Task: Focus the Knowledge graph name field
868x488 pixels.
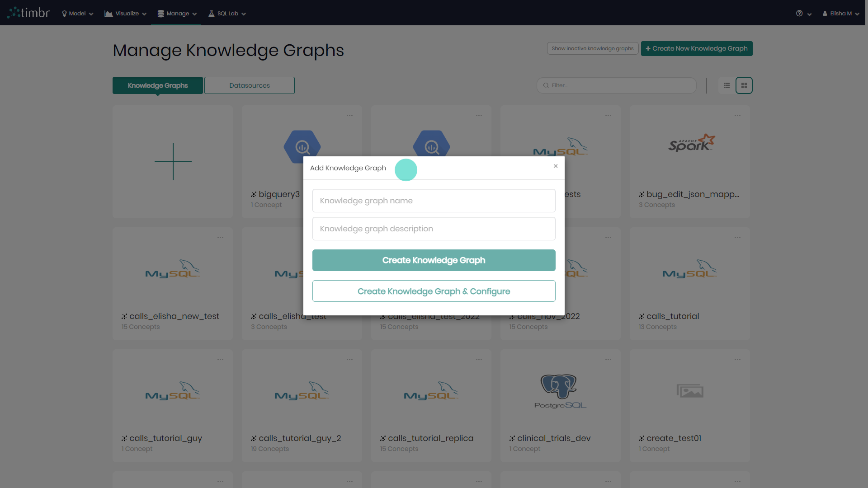Action: 434,201
